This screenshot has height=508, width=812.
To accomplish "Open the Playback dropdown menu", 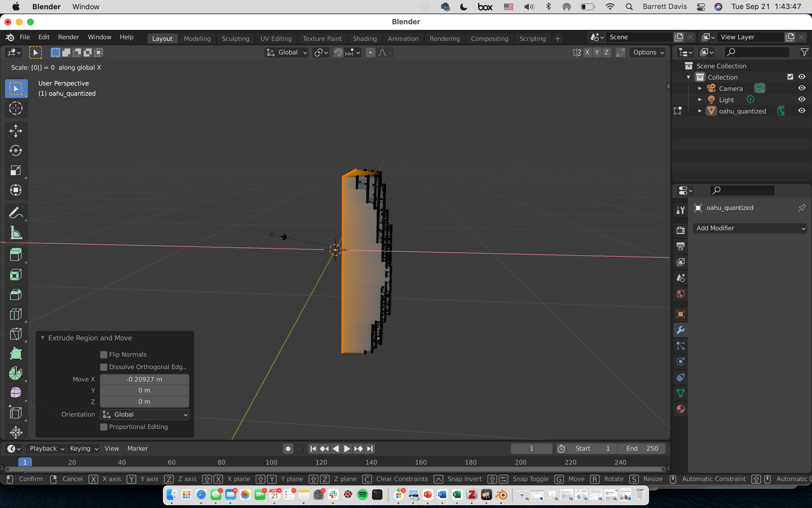I will click(46, 448).
